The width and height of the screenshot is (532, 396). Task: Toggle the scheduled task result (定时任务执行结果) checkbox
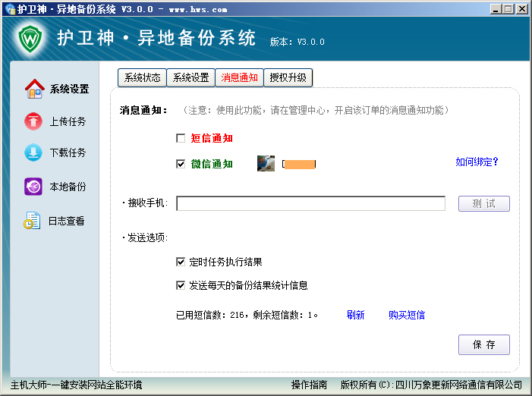(x=181, y=262)
